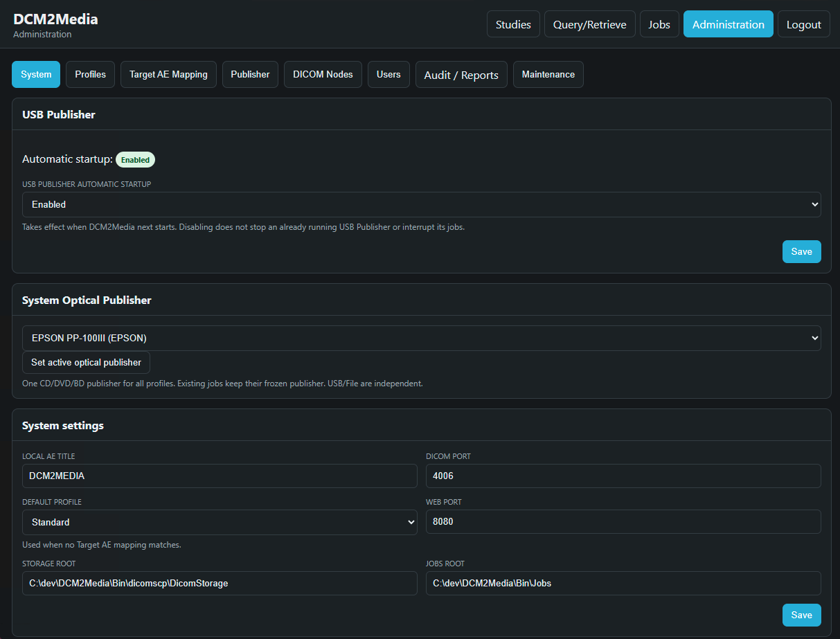This screenshot has width=840, height=639.
Task: Click the 'One CD/DVD/BD publisher for all profiles' note
Action: 222,383
